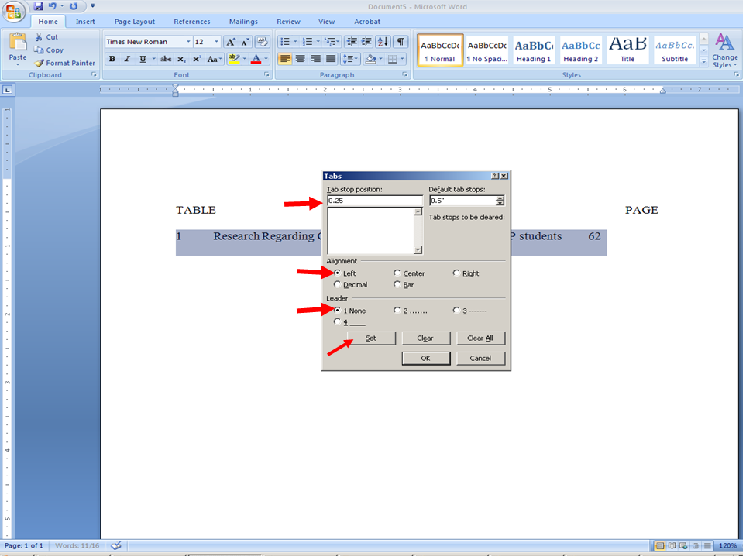The image size is (746, 560).
Task: Activate the Strikethrough formatting icon
Action: click(x=165, y=60)
